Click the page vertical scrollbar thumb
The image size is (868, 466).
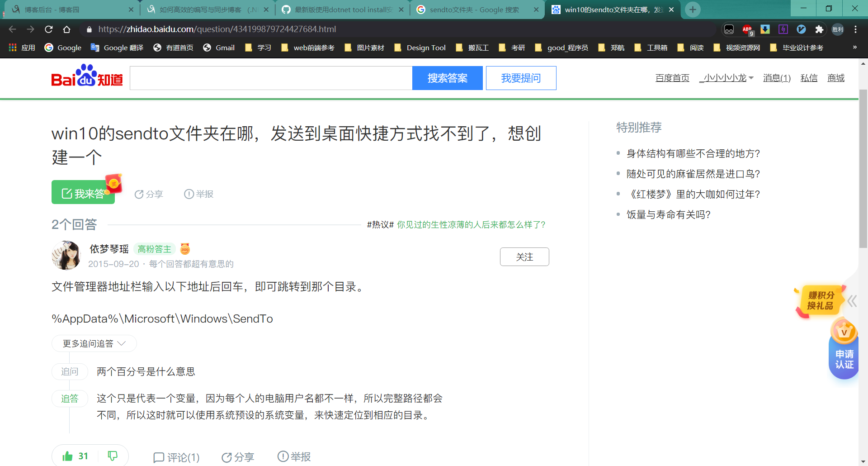click(863, 168)
